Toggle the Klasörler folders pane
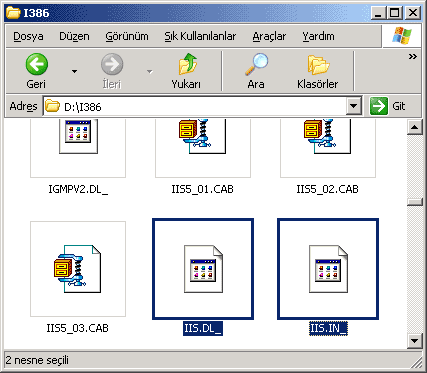 point(318,71)
